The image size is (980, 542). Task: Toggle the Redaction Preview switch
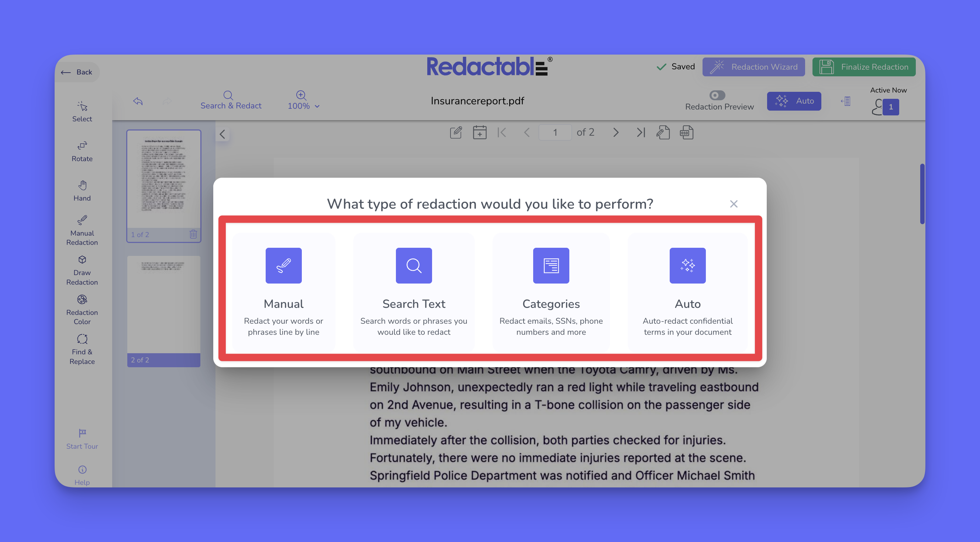click(x=717, y=95)
